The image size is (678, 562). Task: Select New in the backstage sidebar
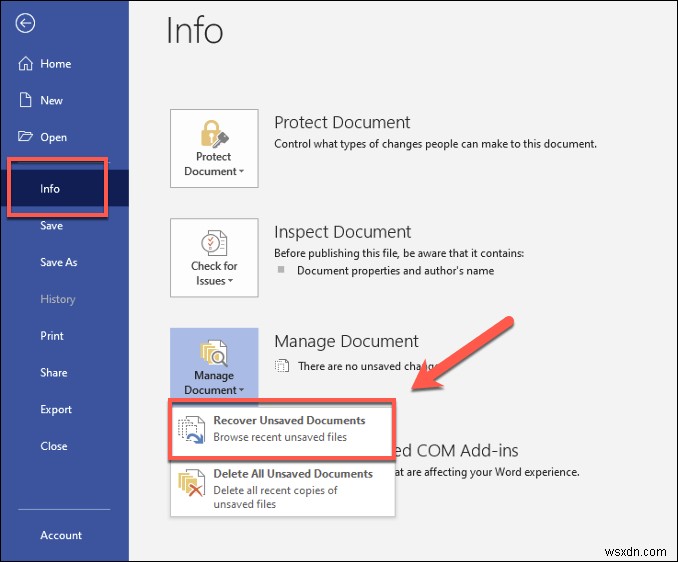[64, 100]
